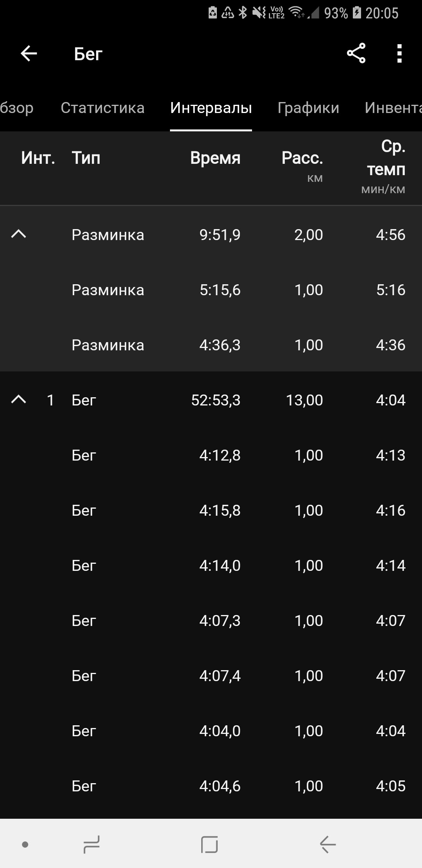
Task: Select the Интервалы tab
Action: (211, 108)
